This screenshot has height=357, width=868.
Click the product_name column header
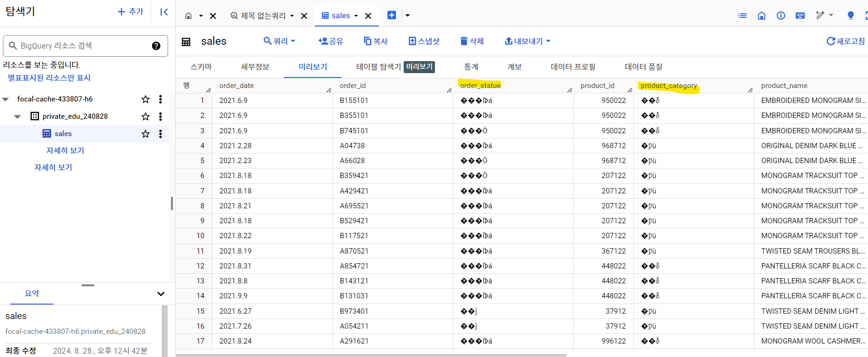pos(784,86)
